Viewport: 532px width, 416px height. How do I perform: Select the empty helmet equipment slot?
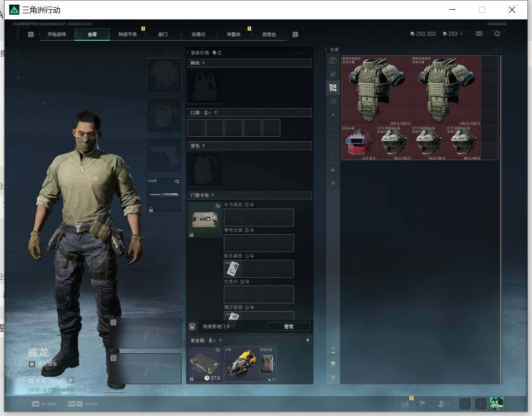[x=164, y=75]
